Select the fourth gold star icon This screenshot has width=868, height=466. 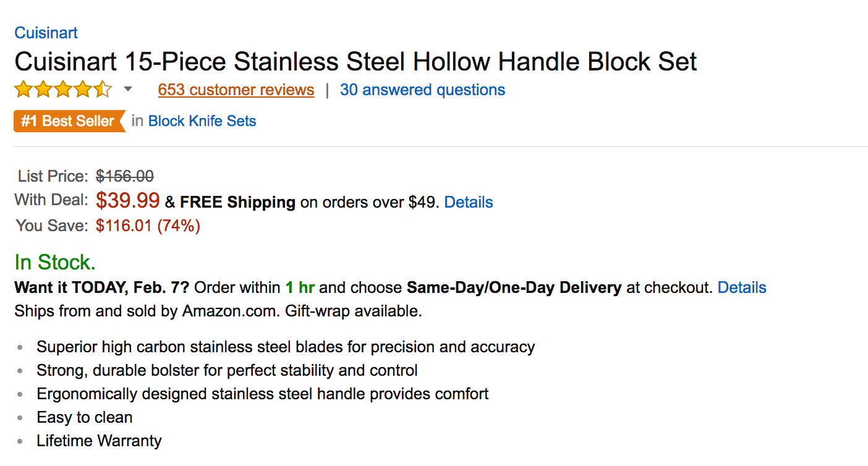[x=82, y=90]
